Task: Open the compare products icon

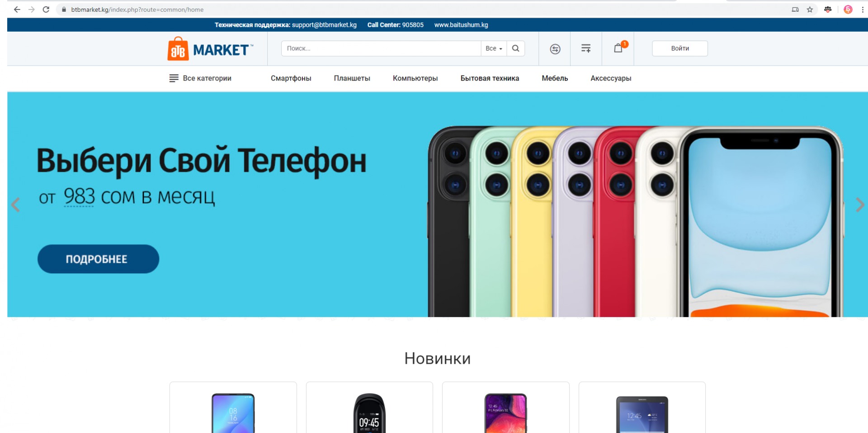Action: pyautogui.click(x=555, y=49)
